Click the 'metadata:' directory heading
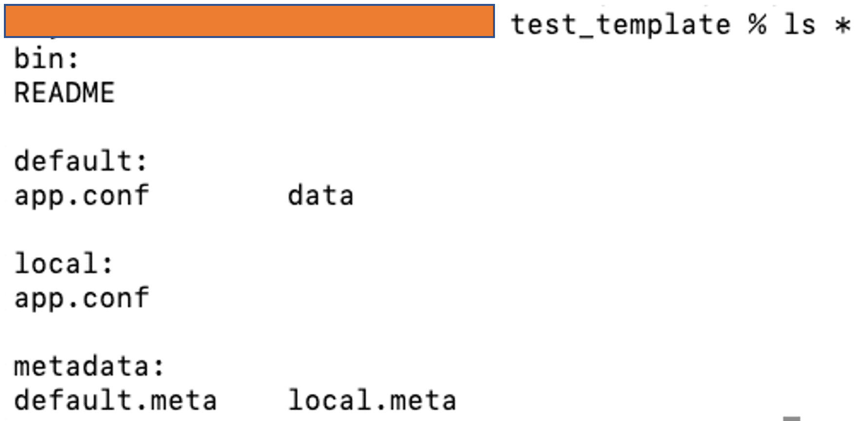The height and width of the screenshot is (421, 868). (89, 366)
